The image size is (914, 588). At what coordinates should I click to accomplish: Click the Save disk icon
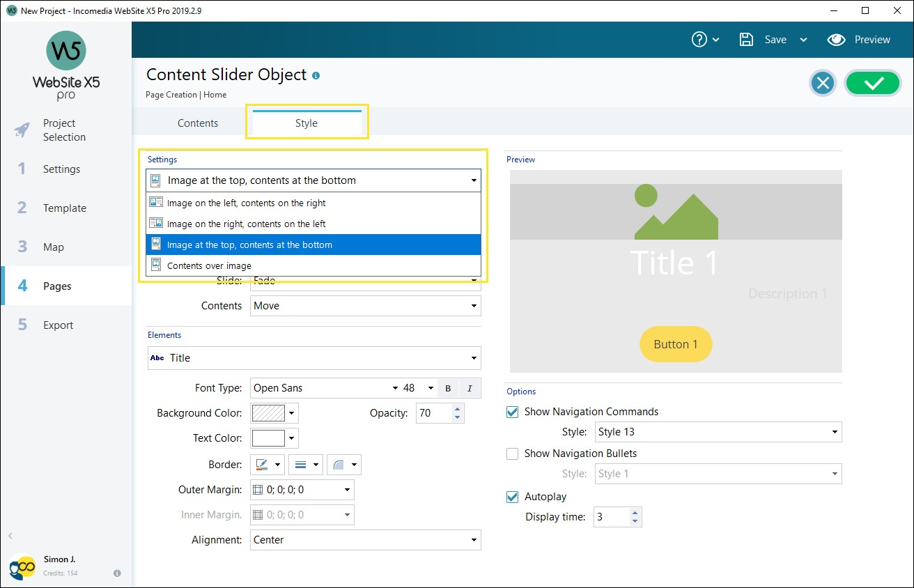[746, 40]
